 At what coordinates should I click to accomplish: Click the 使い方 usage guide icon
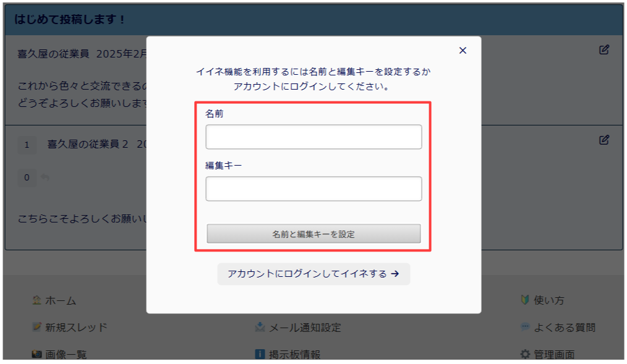[x=524, y=300]
